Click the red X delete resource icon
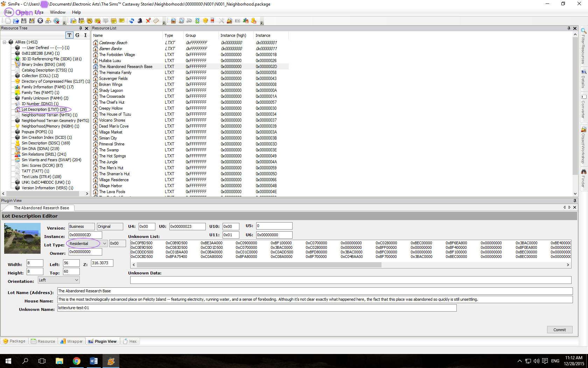The width and height of the screenshot is (588, 368). pos(148,21)
